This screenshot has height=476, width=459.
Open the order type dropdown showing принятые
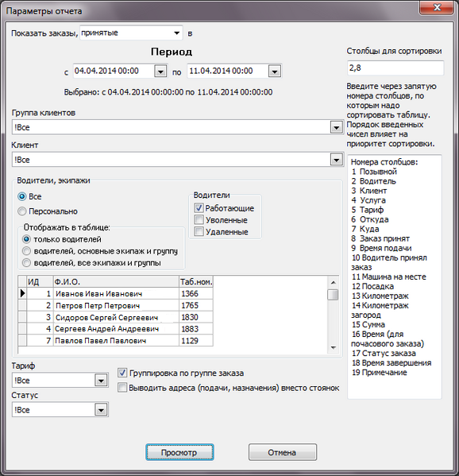(131, 33)
